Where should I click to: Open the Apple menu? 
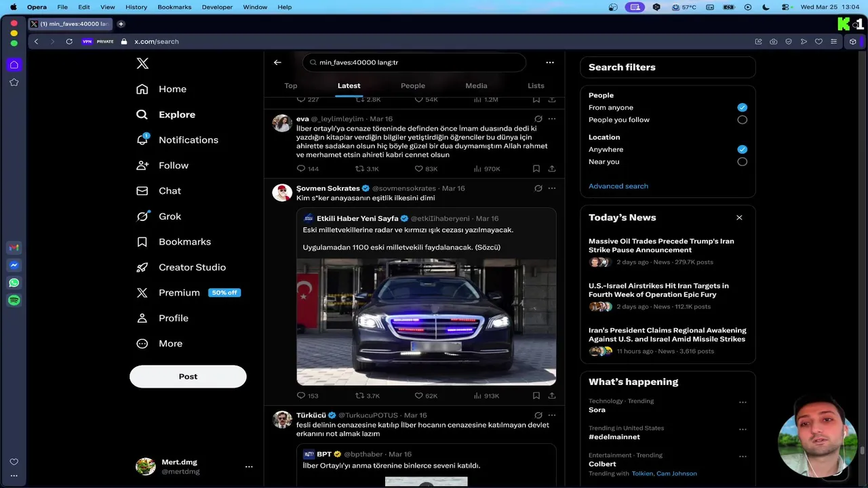point(13,7)
